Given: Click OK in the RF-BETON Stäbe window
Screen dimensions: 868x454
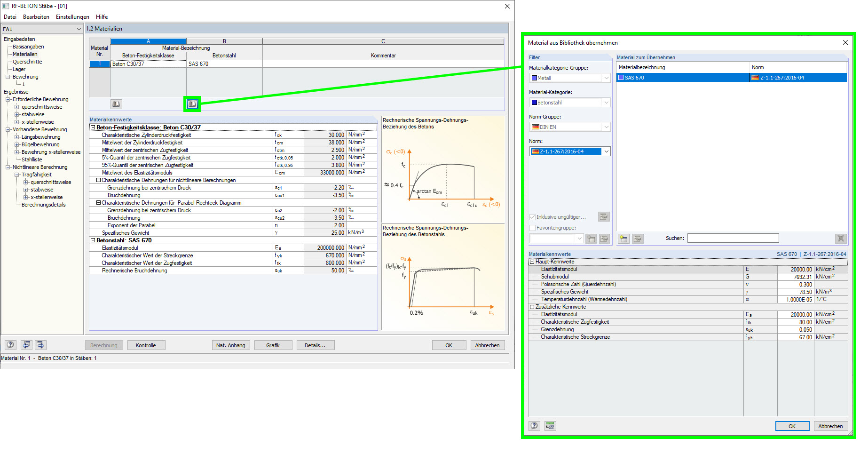Looking at the screenshot, I should (x=449, y=345).
